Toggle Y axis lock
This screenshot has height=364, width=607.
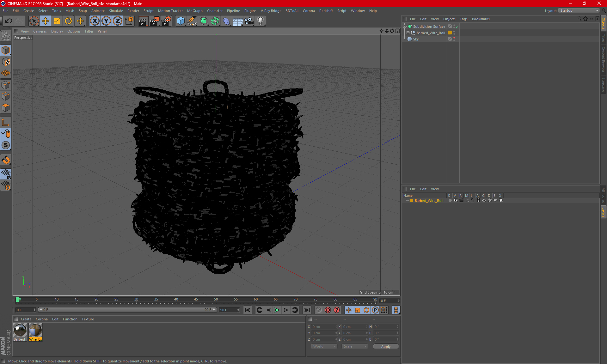point(106,21)
